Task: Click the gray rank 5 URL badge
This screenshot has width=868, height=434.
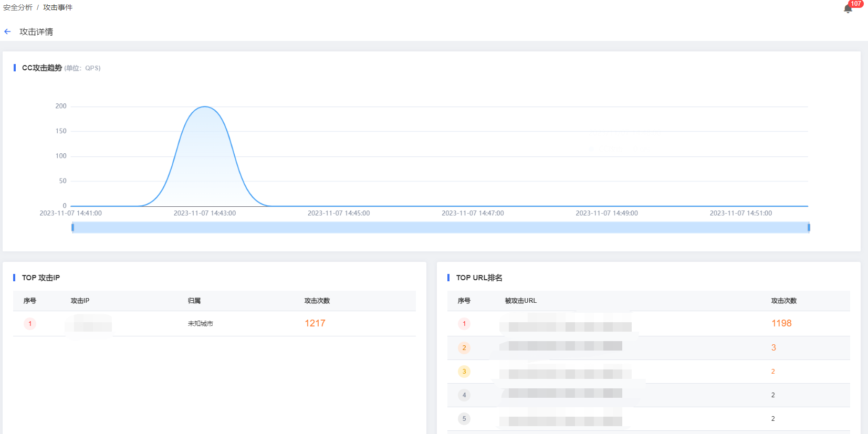Action: click(464, 418)
